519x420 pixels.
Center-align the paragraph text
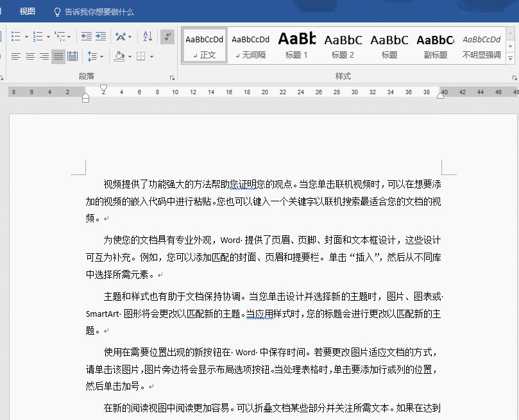pos(30,56)
